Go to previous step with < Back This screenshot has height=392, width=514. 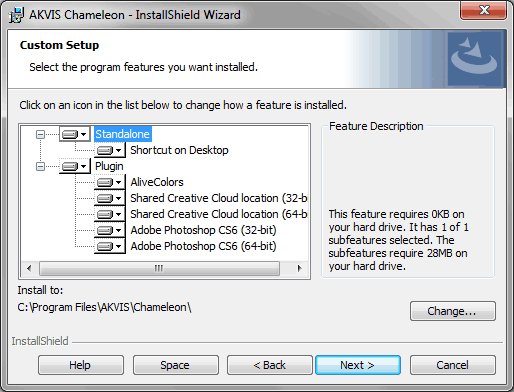(270, 365)
